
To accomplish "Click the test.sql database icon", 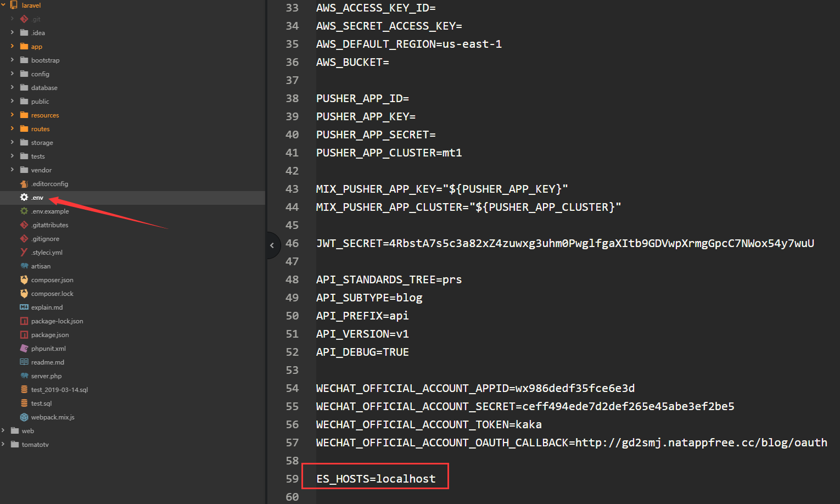I will [x=24, y=404].
